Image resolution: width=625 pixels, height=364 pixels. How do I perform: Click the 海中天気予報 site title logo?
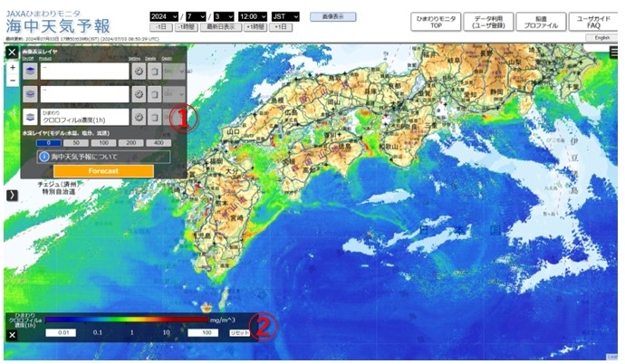(58, 26)
